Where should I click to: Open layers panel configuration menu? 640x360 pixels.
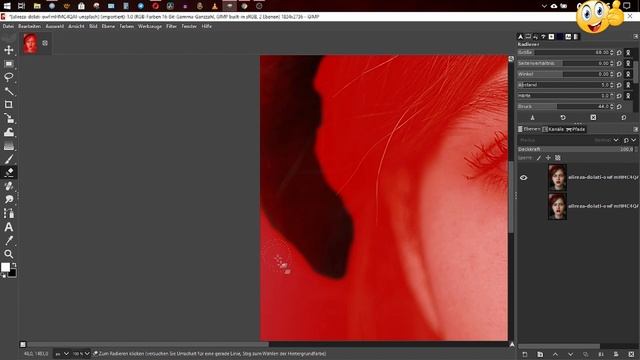tap(636, 129)
